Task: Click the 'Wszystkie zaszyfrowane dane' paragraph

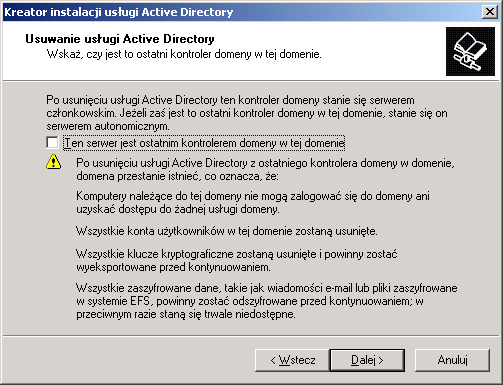Action: point(267,301)
